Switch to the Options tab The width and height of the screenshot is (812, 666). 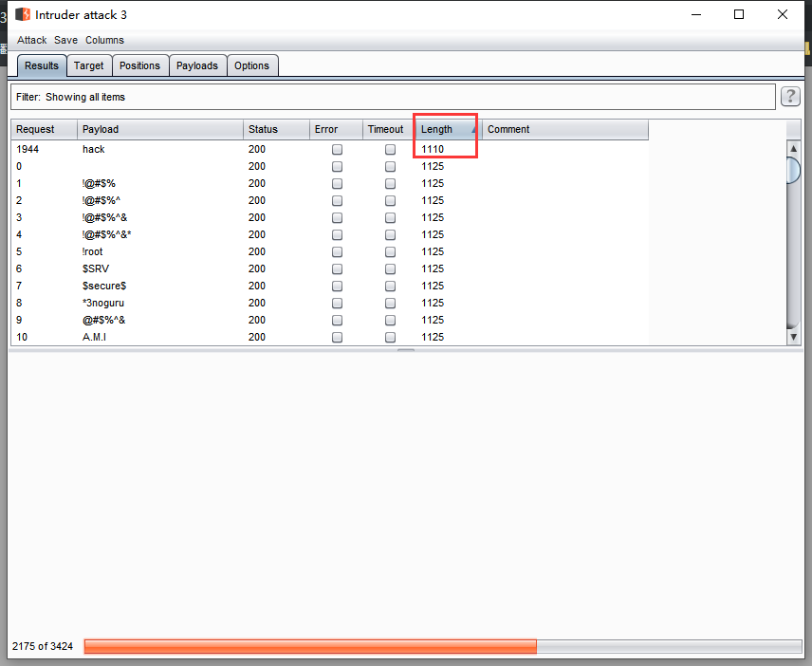251,65
